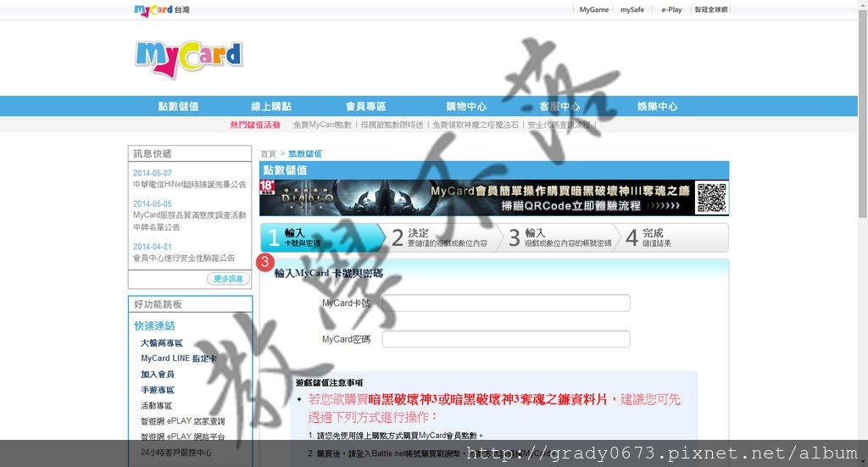Select step 2 決定 tab

(442, 238)
